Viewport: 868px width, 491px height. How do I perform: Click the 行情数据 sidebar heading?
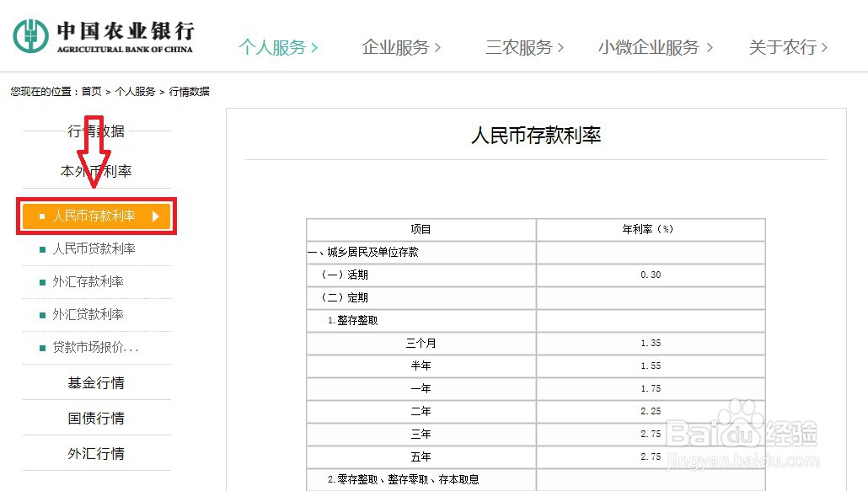(96, 131)
